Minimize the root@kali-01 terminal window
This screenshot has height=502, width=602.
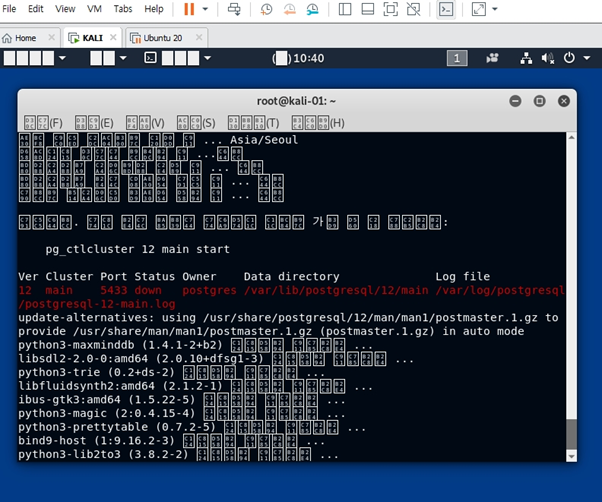point(515,101)
